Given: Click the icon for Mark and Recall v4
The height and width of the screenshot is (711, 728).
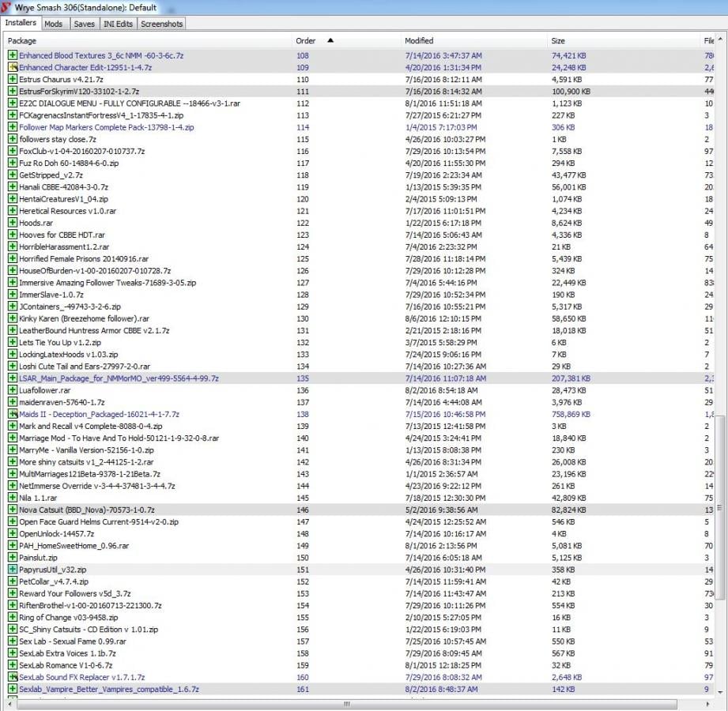Looking at the screenshot, I should click(13, 426).
